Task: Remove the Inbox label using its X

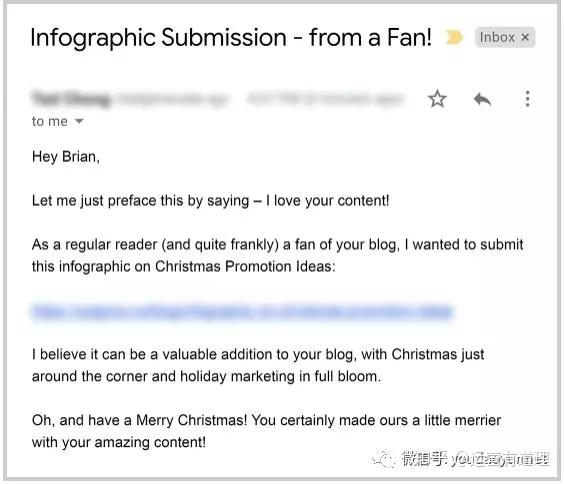Action: tap(525, 37)
